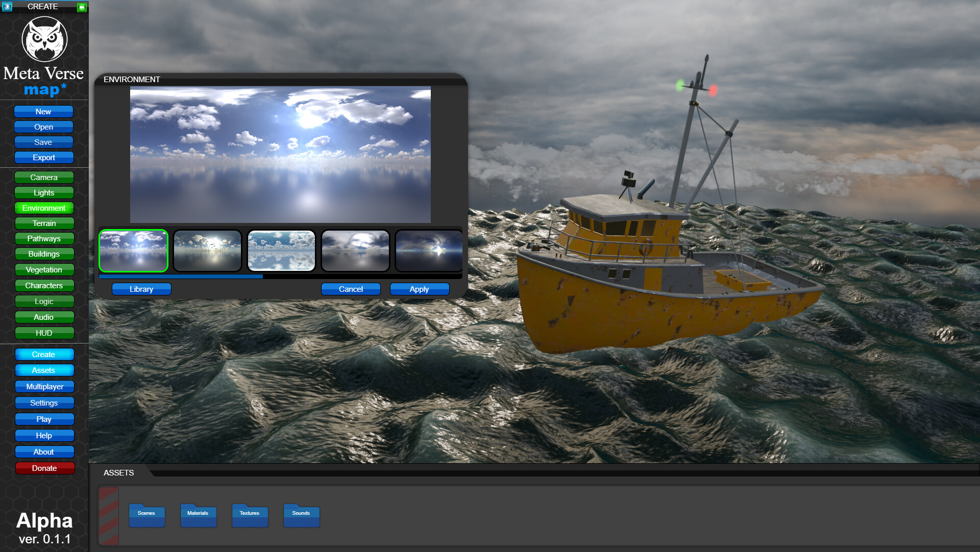Viewport: 980px width, 552px height.
Task: Open the Sounds asset folder
Action: 301,515
